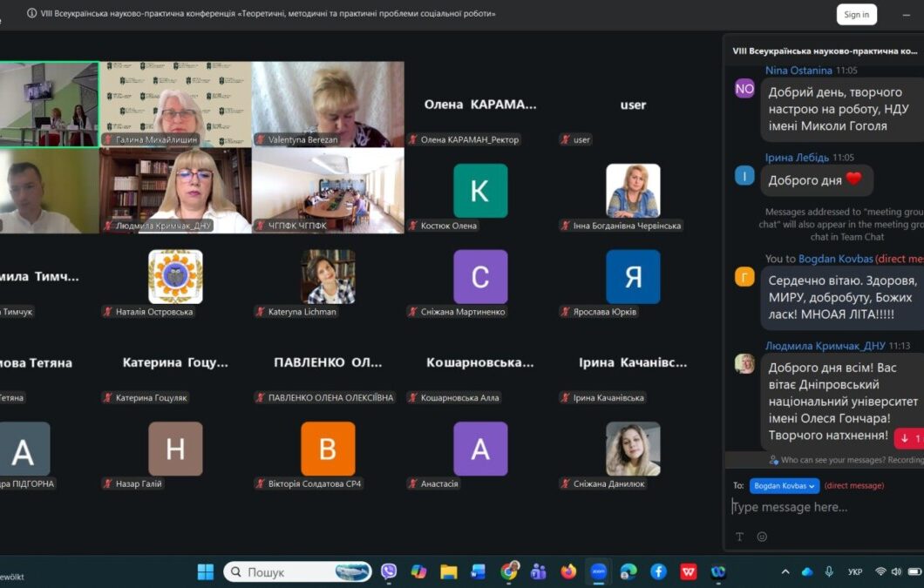Open Firefox from the taskbar
The image size is (924, 588).
pos(568,571)
